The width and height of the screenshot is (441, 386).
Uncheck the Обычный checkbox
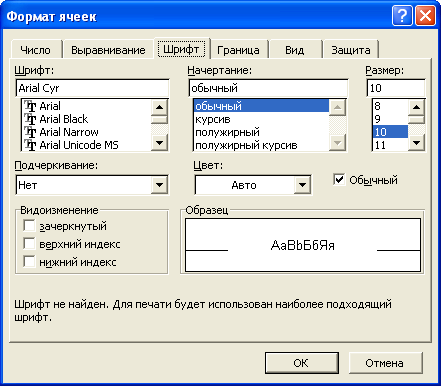(x=339, y=180)
